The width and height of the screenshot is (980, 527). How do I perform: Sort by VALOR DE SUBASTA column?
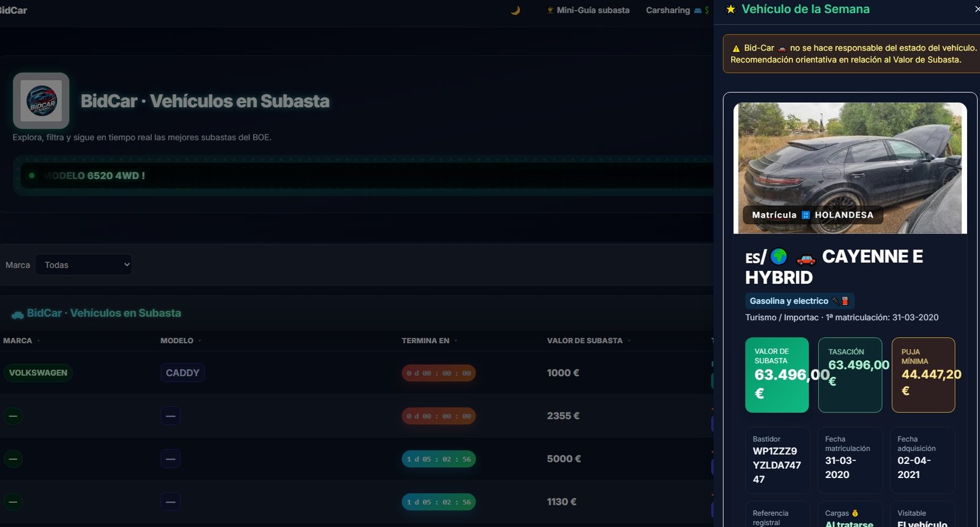click(584, 341)
